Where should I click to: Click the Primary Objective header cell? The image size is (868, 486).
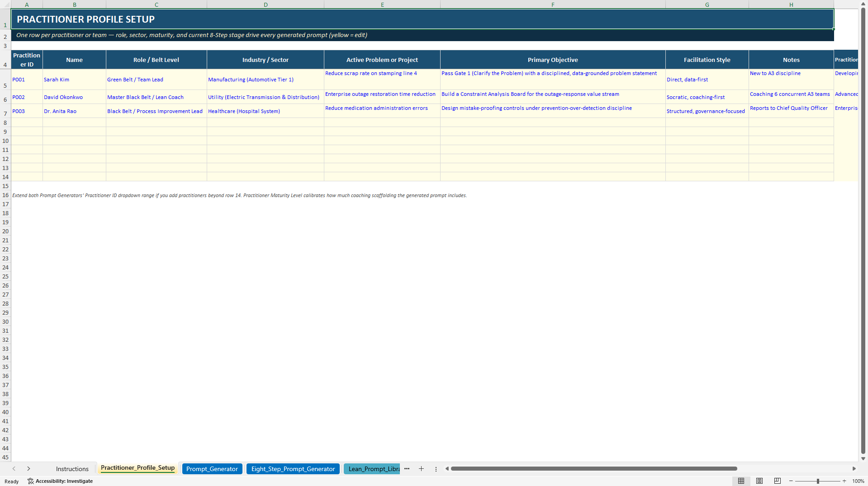(x=553, y=60)
